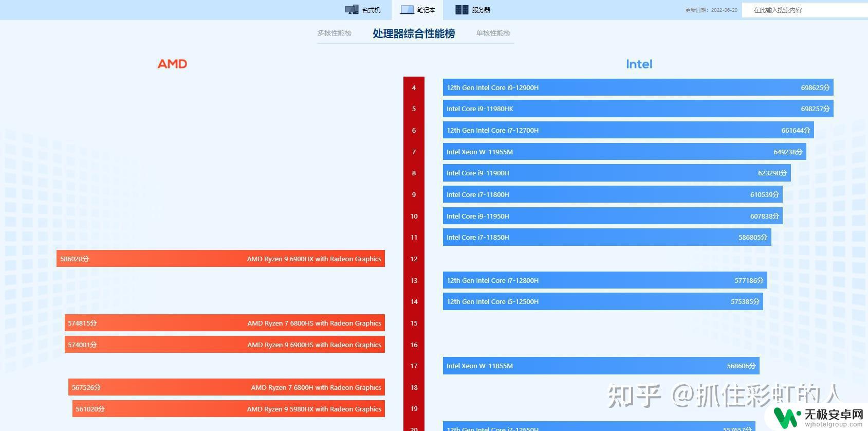The height and width of the screenshot is (431, 868).
Task: Click the Intel brand heading
Action: (x=639, y=64)
